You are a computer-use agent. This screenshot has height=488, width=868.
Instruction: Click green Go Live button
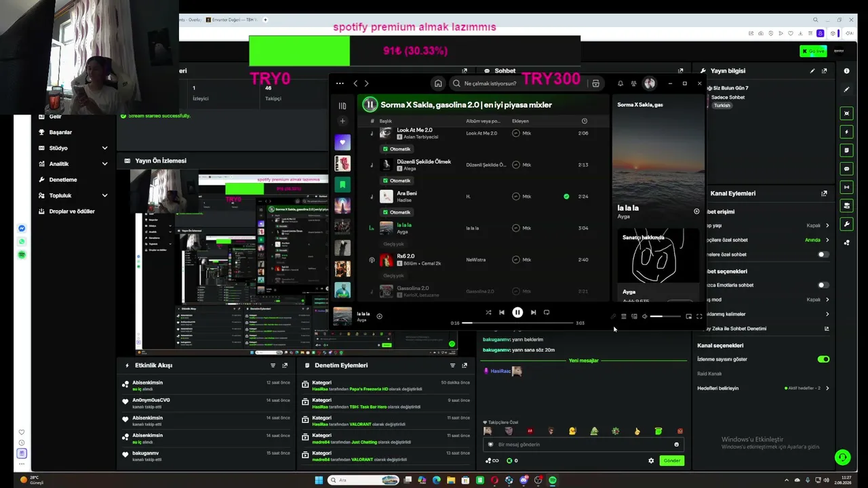pyautogui.click(x=813, y=51)
